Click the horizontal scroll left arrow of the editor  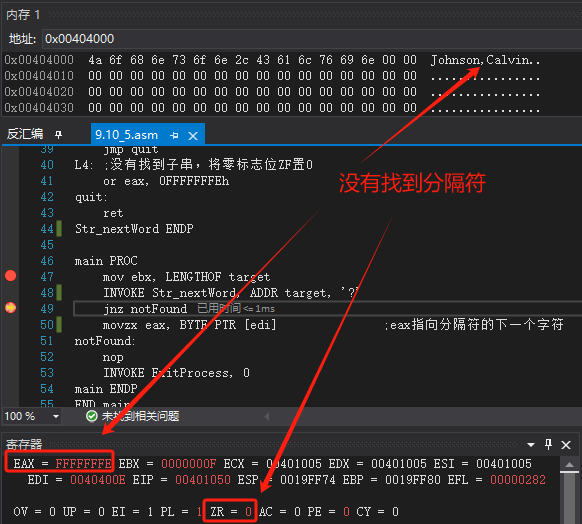click(x=267, y=416)
